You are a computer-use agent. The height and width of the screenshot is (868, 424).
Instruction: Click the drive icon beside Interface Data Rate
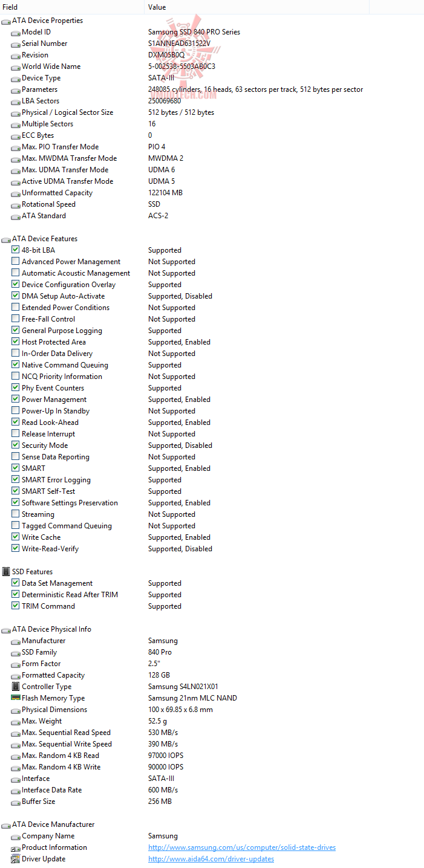16,791
